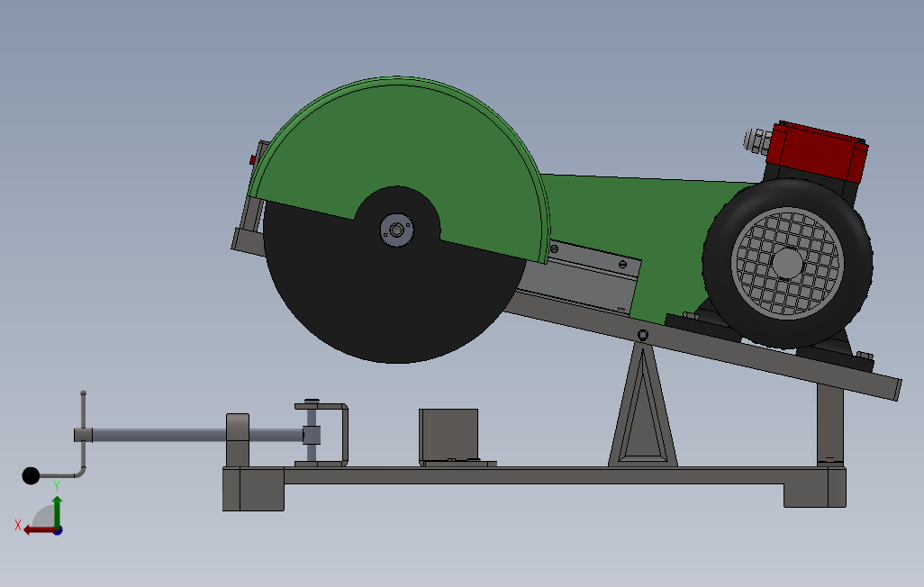Click the blue Z axis dot on the triad
This screenshot has width=924, height=587.
tap(59, 530)
